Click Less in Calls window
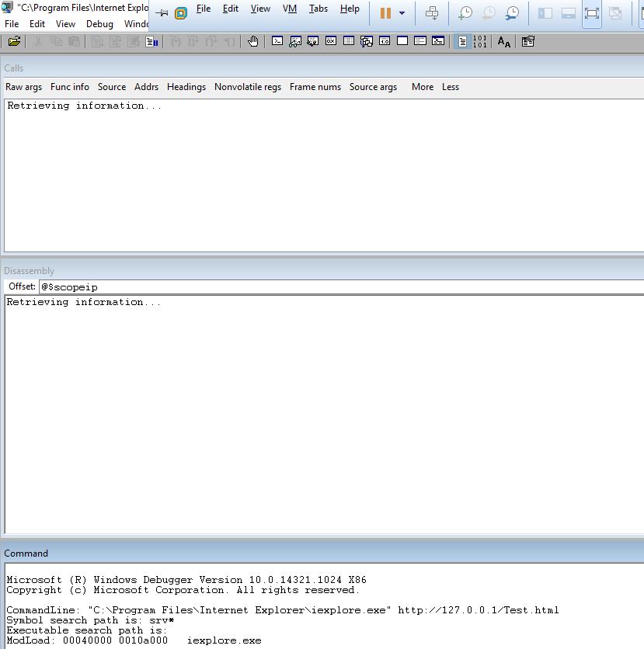Viewport: 644px width, 649px height. [451, 87]
